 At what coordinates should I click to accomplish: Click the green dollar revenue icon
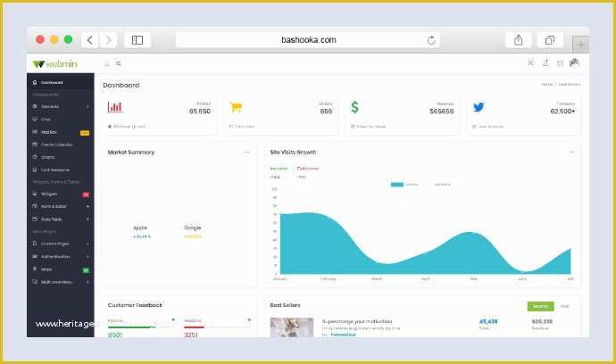[x=354, y=107]
